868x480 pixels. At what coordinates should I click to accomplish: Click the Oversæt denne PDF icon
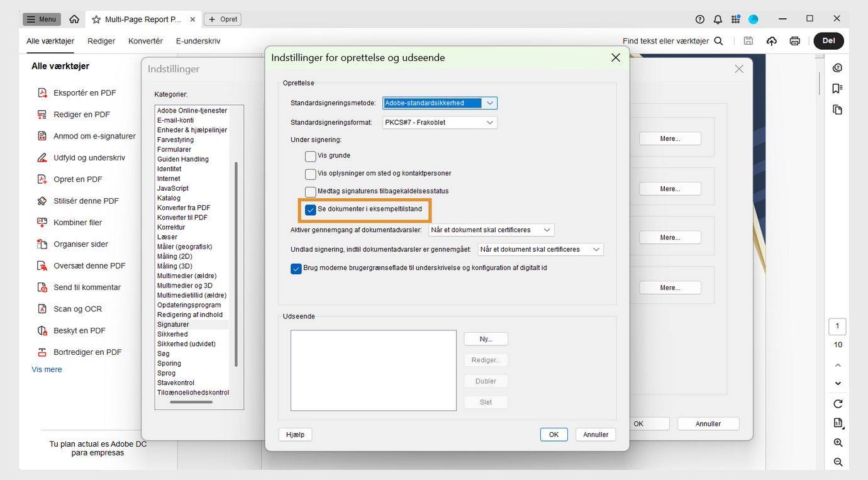coord(42,265)
